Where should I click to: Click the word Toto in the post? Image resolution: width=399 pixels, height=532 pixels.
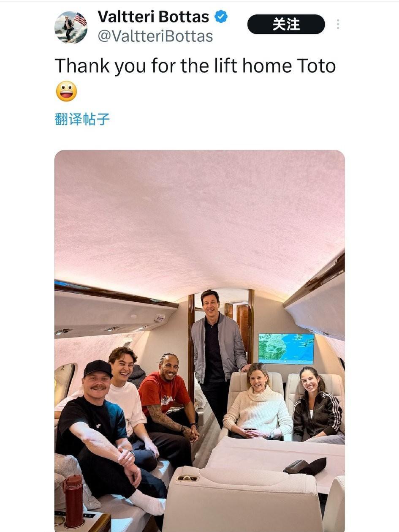click(x=316, y=66)
